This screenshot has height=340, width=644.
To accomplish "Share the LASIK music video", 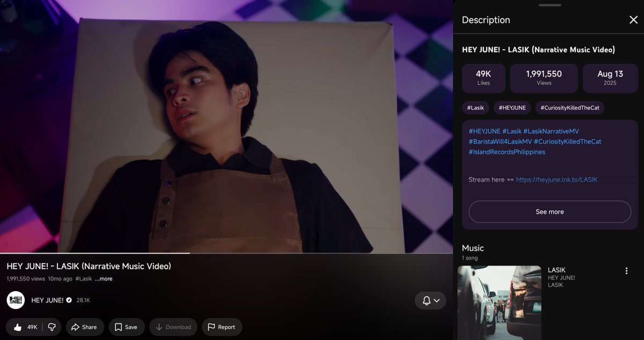I will click(x=85, y=327).
